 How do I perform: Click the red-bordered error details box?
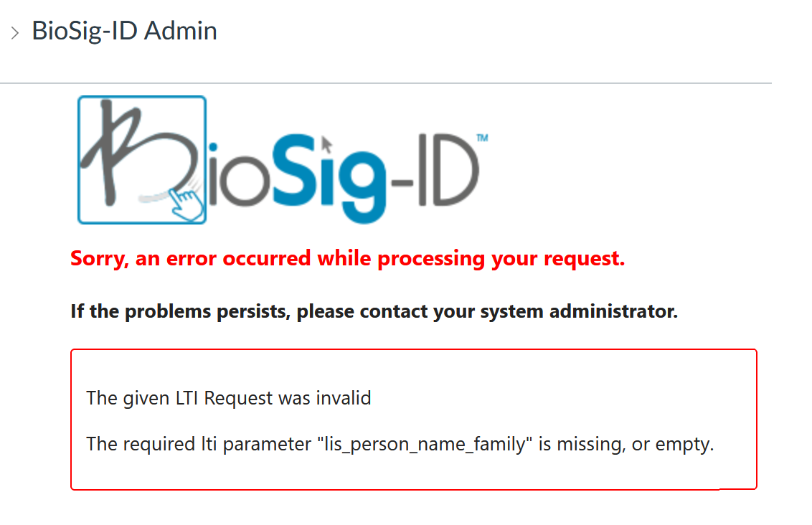414,420
